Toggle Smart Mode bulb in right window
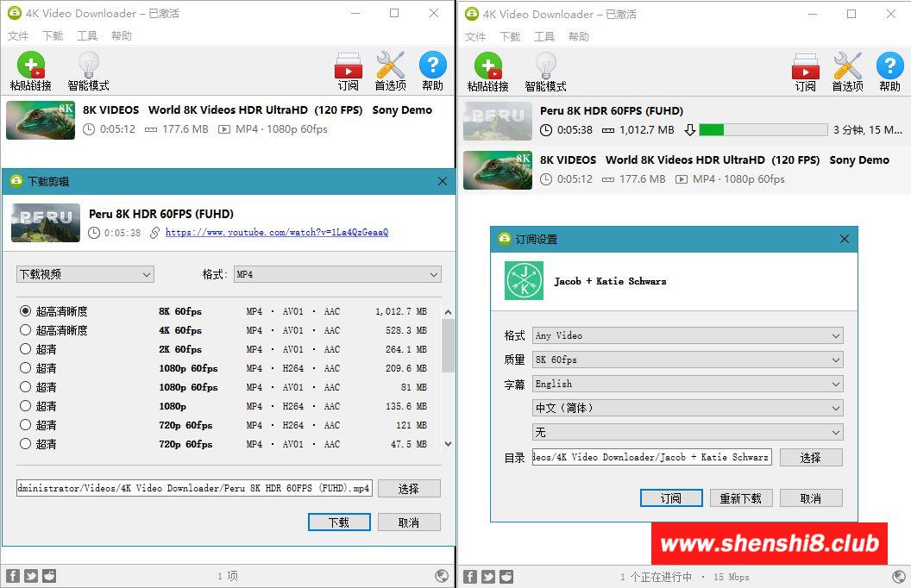This screenshot has width=911, height=588. pos(545,66)
